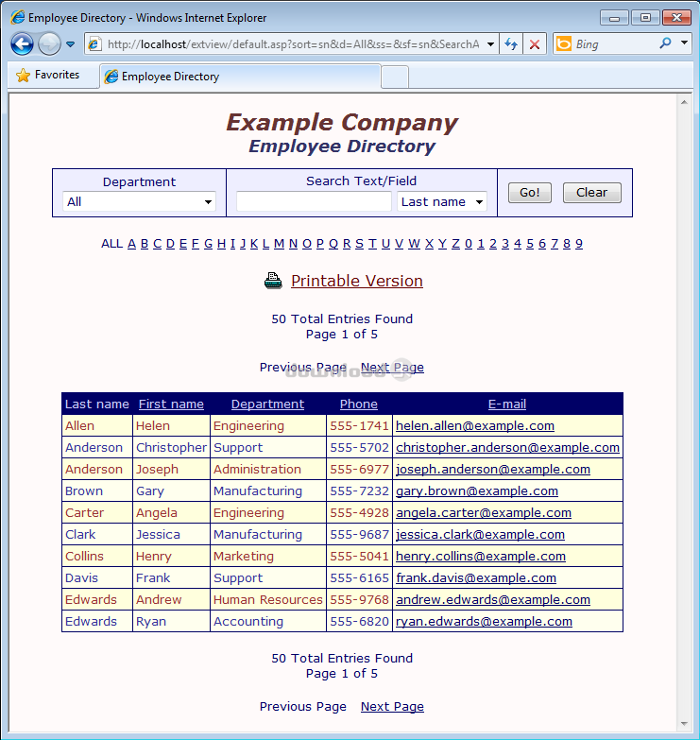The width and height of the screenshot is (700, 740).
Task: Email christopher.anderson@example.com
Action: pos(507,447)
